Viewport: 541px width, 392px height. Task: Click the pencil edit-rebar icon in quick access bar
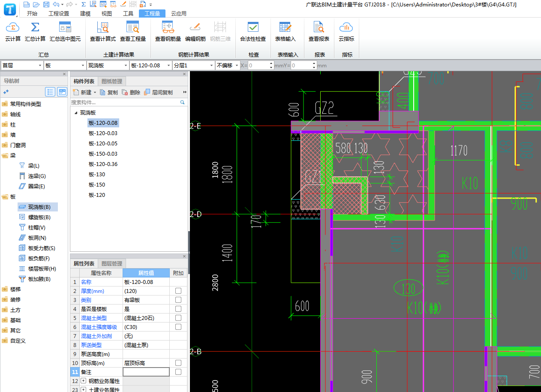123,4
